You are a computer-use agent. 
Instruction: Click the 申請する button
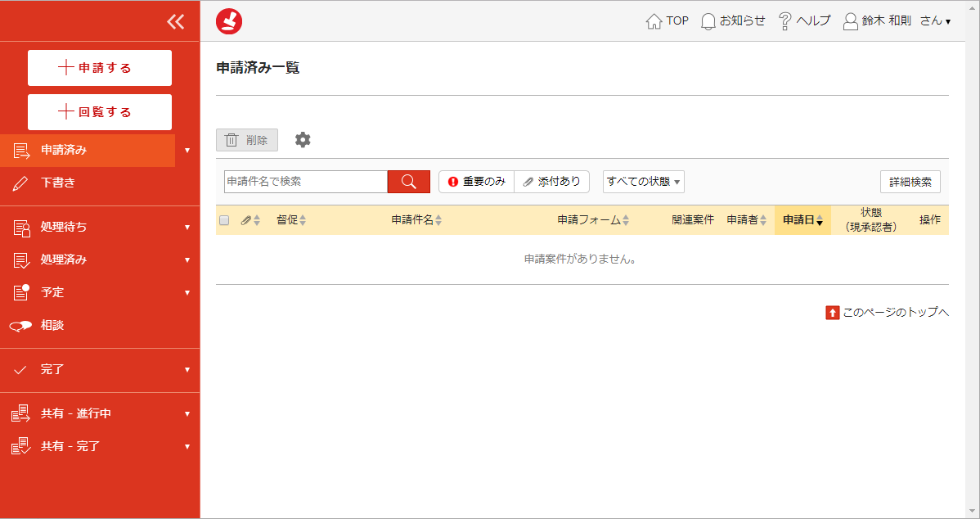(99, 68)
